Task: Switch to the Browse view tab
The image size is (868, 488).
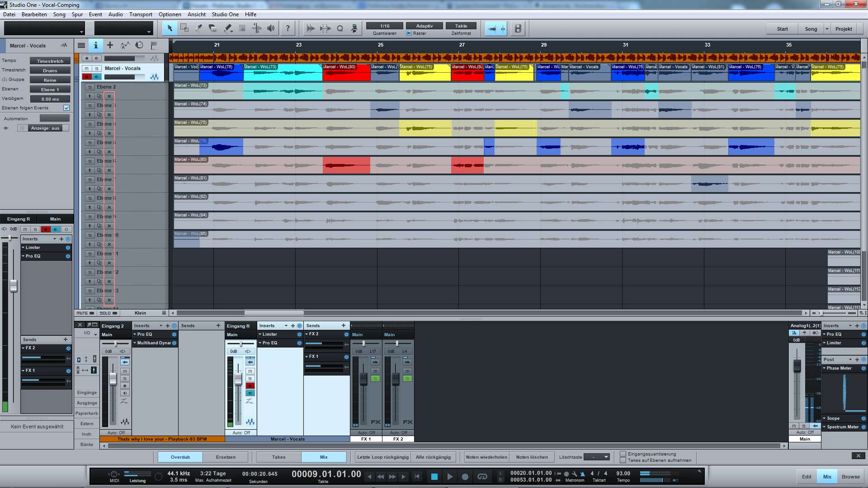Action: tap(850, 477)
